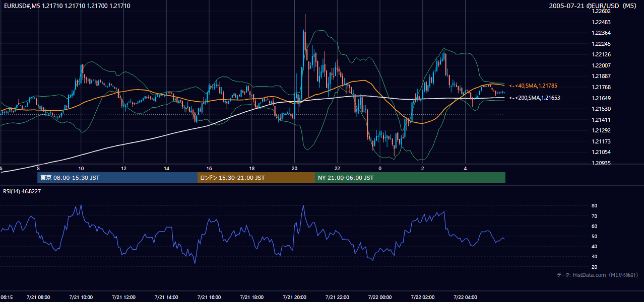Click bottom time label 7/21 14:00
Viewport: 644px width, 302px height.
[167, 297]
